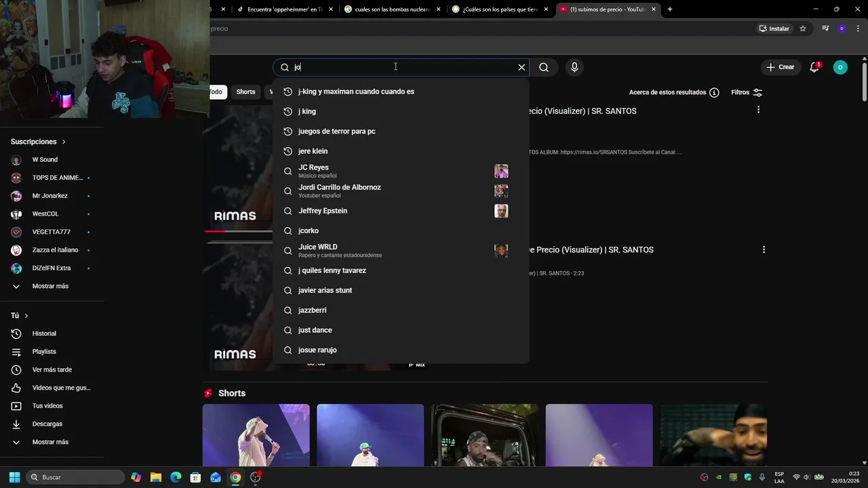
Task: Select the 'Jeffrey Epstein' suggestion
Action: click(x=401, y=211)
